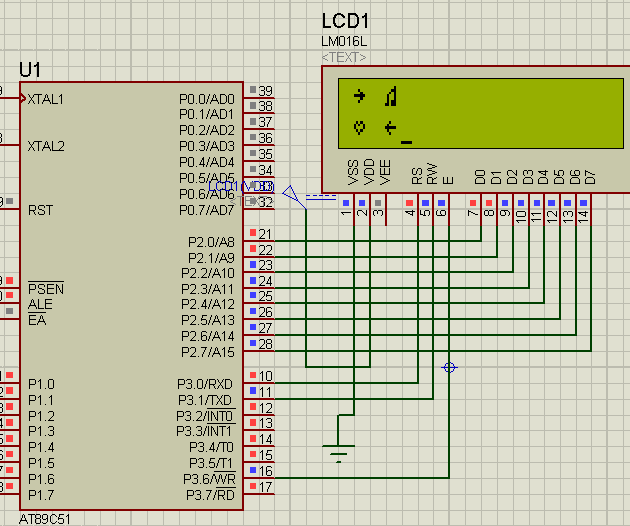Click the P3.6/WR pin label
Image resolution: width=630 pixels, height=526 pixels.
[209, 479]
